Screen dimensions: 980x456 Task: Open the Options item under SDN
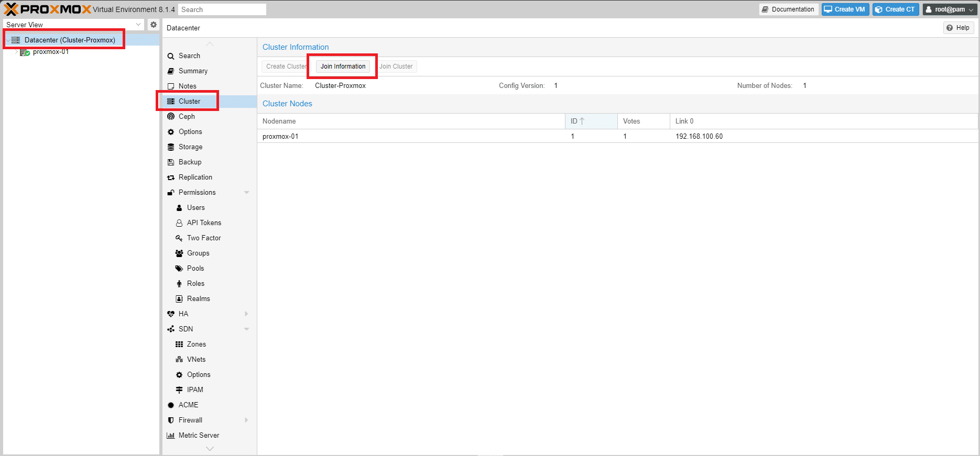point(210,375)
